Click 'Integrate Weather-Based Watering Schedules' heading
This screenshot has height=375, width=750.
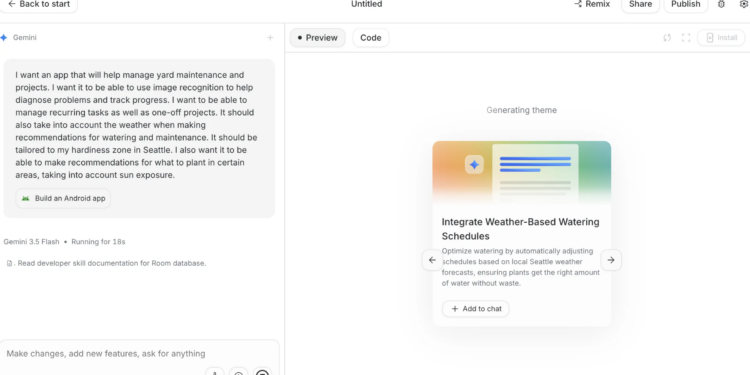[x=520, y=229]
